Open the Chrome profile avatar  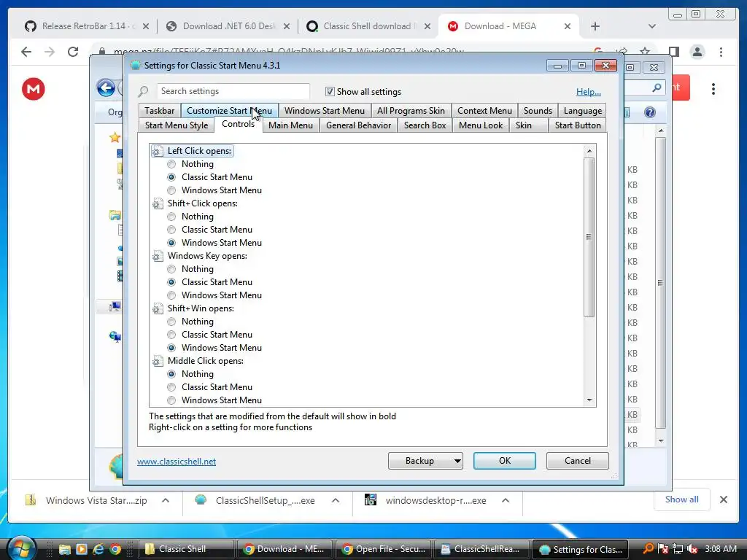click(697, 52)
